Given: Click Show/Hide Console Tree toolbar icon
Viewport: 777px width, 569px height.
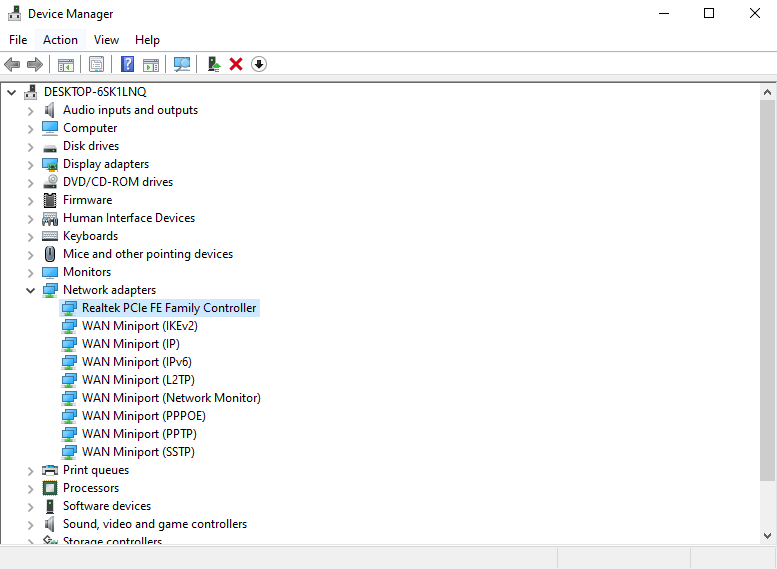Looking at the screenshot, I should [65, 64].
